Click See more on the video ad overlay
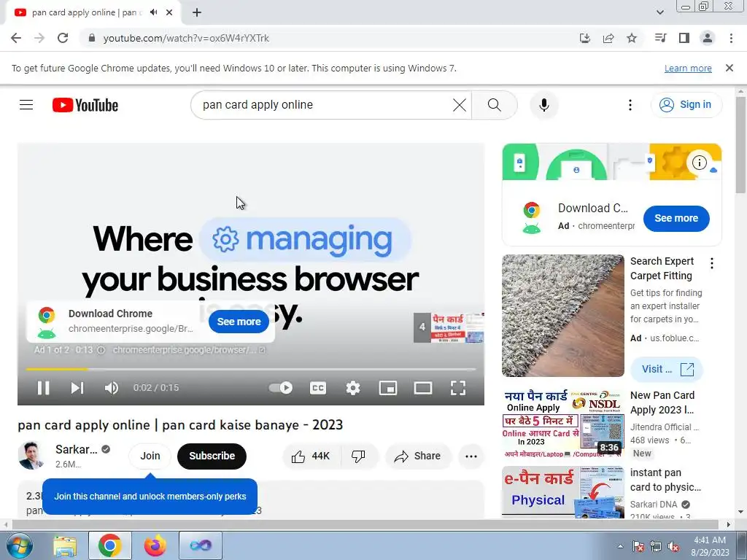The image size is (747, 560). point(239,322)
